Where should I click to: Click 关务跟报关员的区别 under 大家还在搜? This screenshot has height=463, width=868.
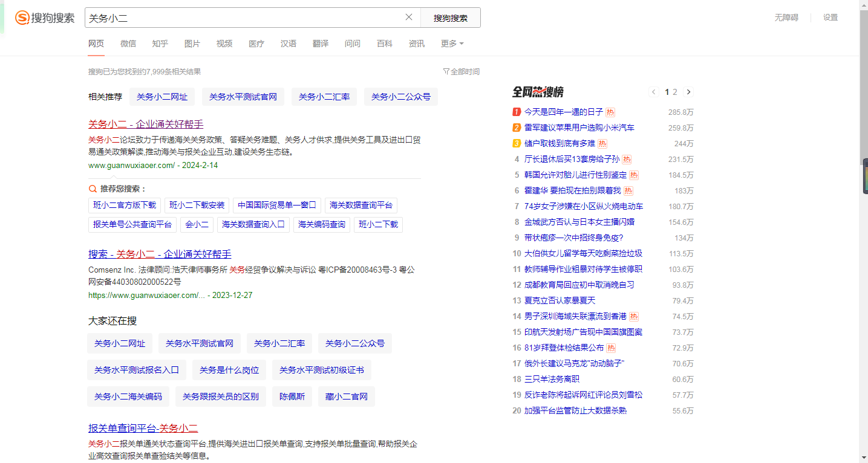click(221, 397)
